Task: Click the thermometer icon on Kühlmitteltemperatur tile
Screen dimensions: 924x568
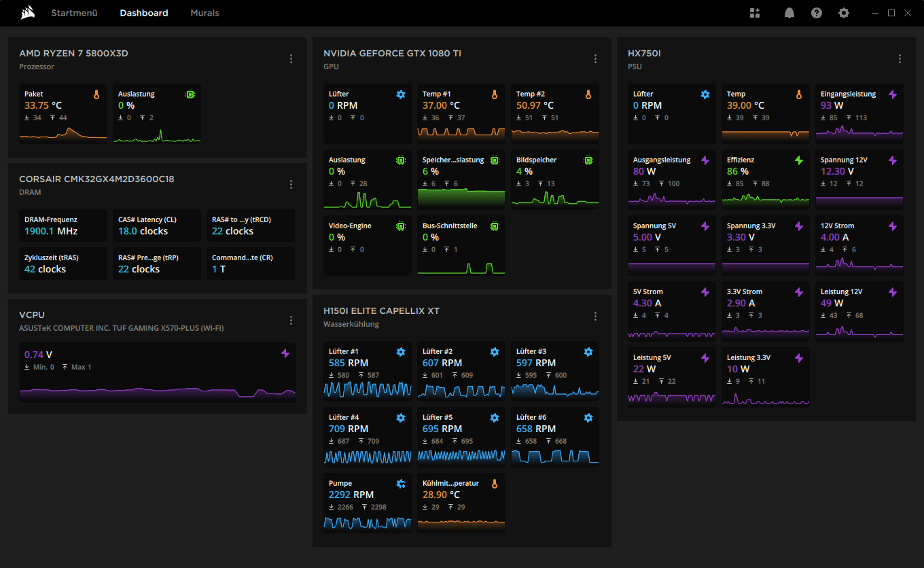Action: click(x=495, y=484)
